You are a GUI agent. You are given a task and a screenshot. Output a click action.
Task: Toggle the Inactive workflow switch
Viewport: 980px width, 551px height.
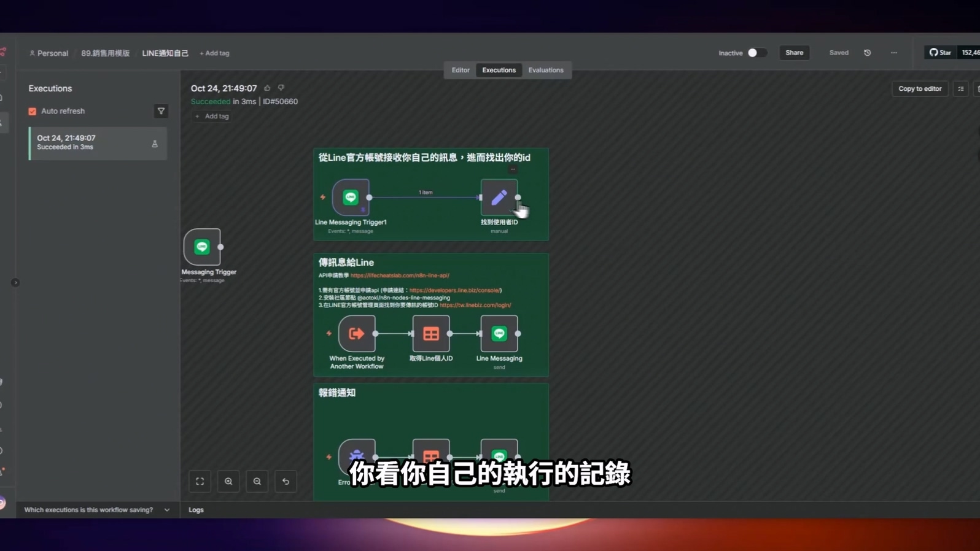[x=756, y=53]
